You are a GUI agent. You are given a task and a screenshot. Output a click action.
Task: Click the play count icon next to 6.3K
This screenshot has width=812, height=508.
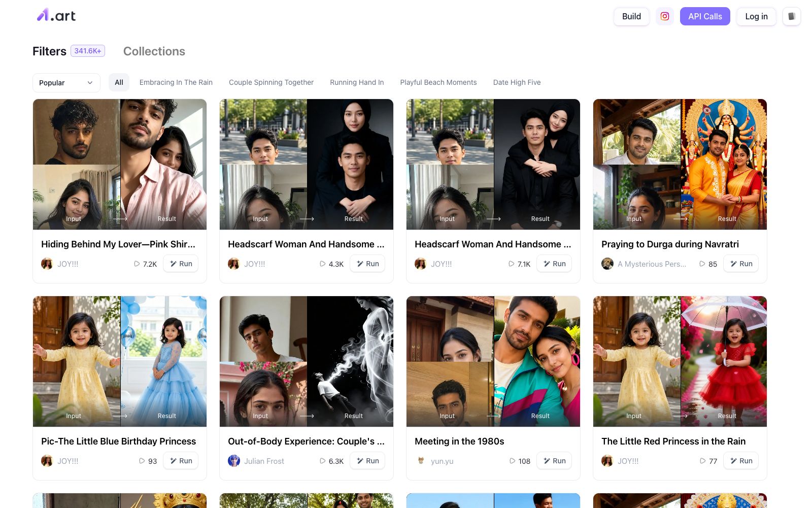click(x=322, y=461)
